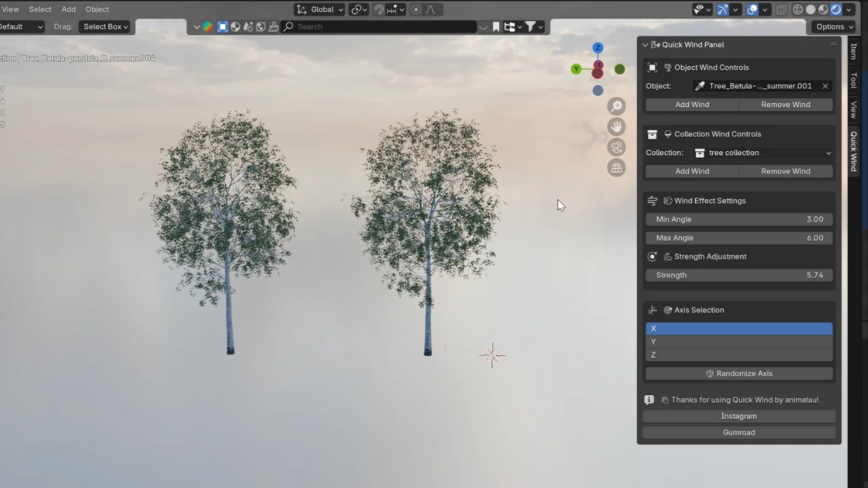The width and height of the screenshot is (868, 488).
Task: Click Add Wind under Object Wind Controls
Action: [692, 104]
